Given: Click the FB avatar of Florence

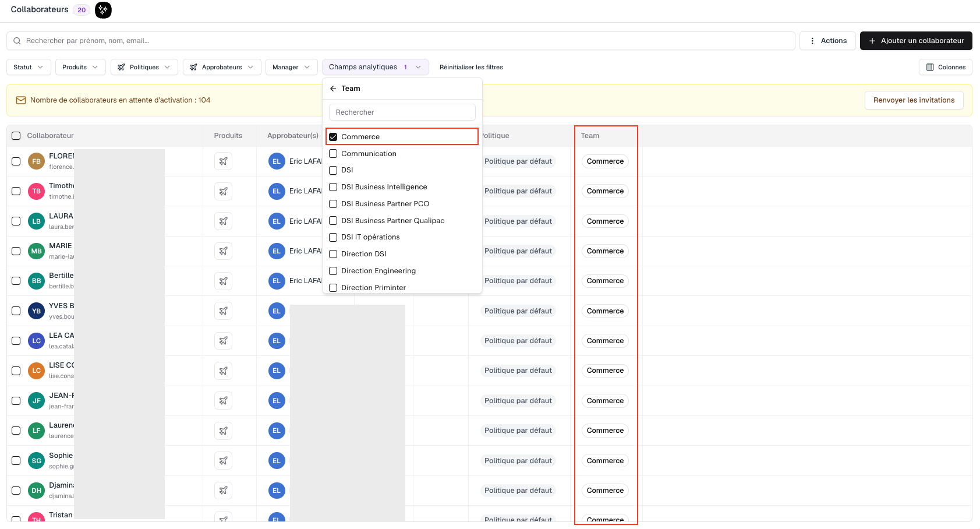Looking at the screenshot, I should coord(37,161).
